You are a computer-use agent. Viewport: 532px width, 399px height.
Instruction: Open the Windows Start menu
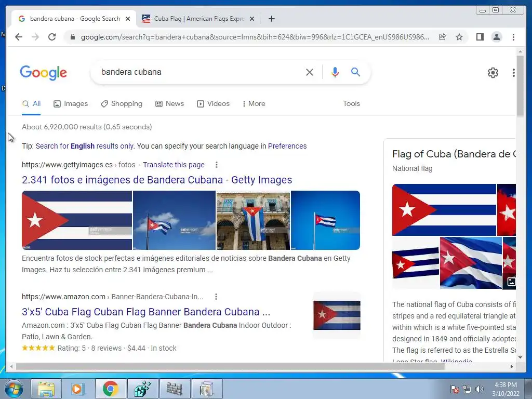click(x=14, y=389)
